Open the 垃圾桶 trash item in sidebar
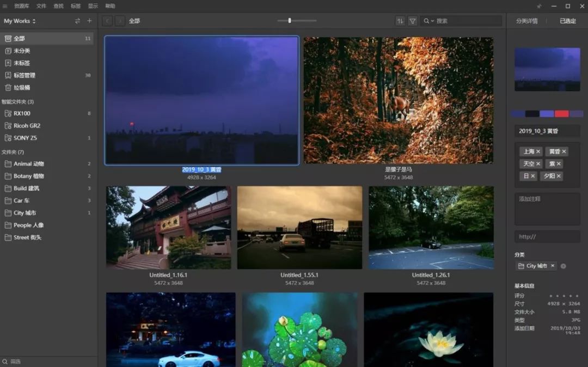The width and height of the screenshot is (588, 367). [22, 88]
